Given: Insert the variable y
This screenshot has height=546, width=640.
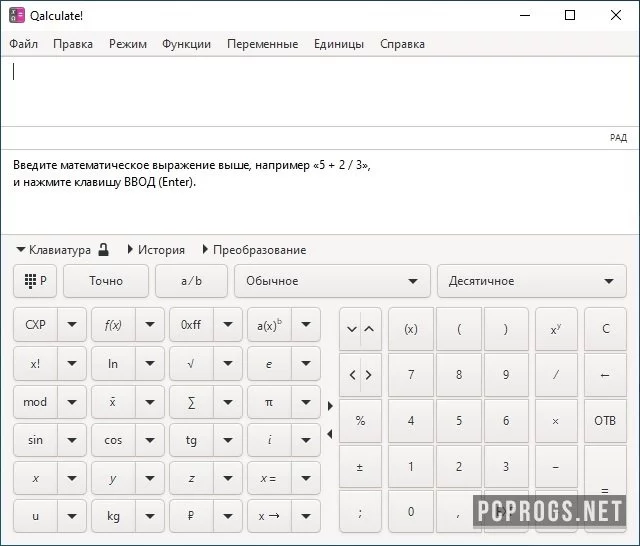Looking at the screenshot, I should (x=113, y=478).
